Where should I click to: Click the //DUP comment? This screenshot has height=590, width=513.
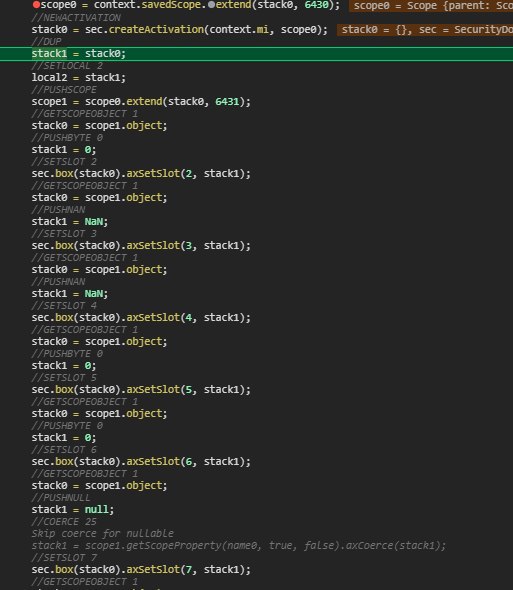tap(46, 42)
